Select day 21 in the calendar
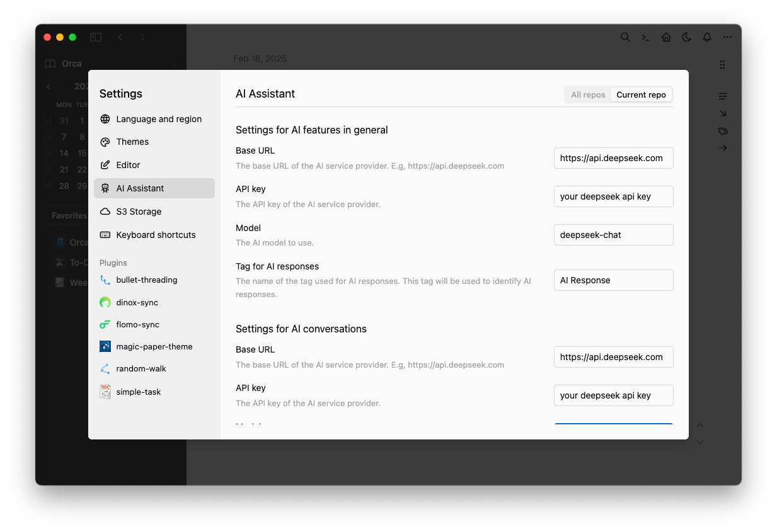Image resolution: width=777 pixels, height=532 pixels. 64,169
